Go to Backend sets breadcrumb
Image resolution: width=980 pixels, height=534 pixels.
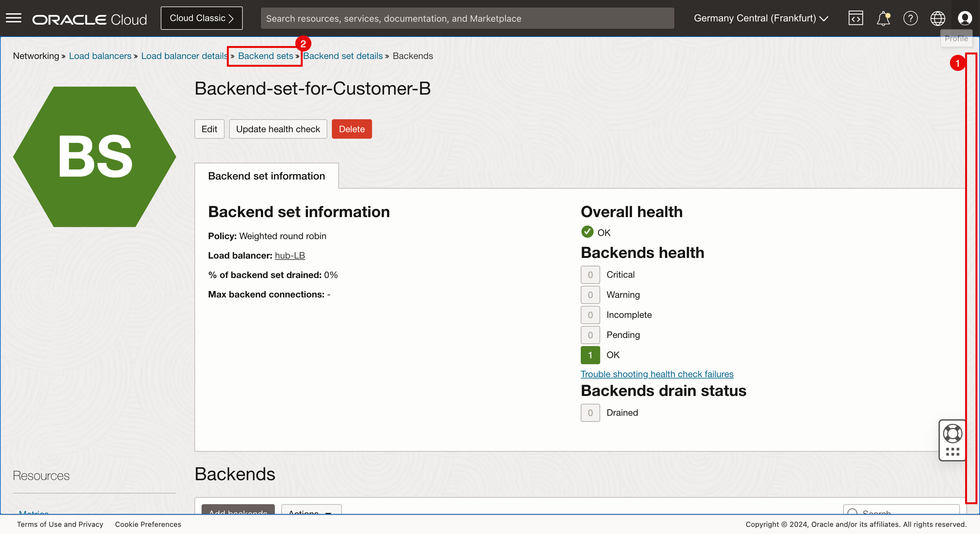pos(265,56)
